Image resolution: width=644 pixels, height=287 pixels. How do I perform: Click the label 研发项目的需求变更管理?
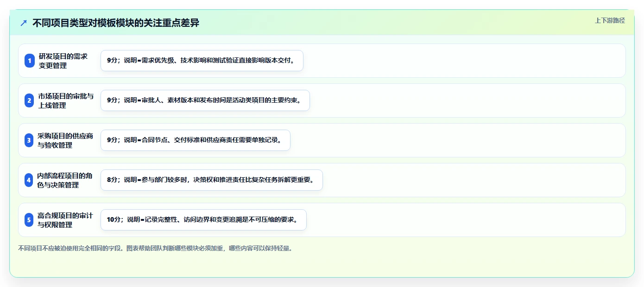tap(63, 61)
